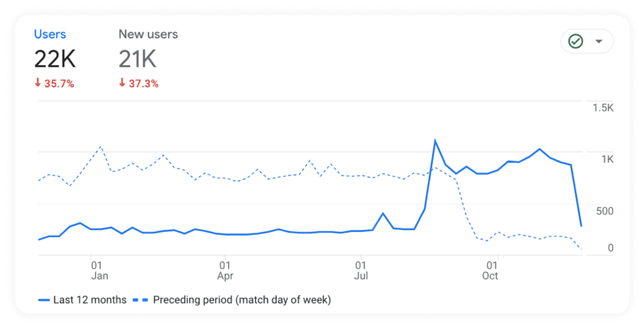Viewport: 644px width, 328px height.
Task: Click the red down arrow beside 37.3%
Action: [x=122, y=84]
